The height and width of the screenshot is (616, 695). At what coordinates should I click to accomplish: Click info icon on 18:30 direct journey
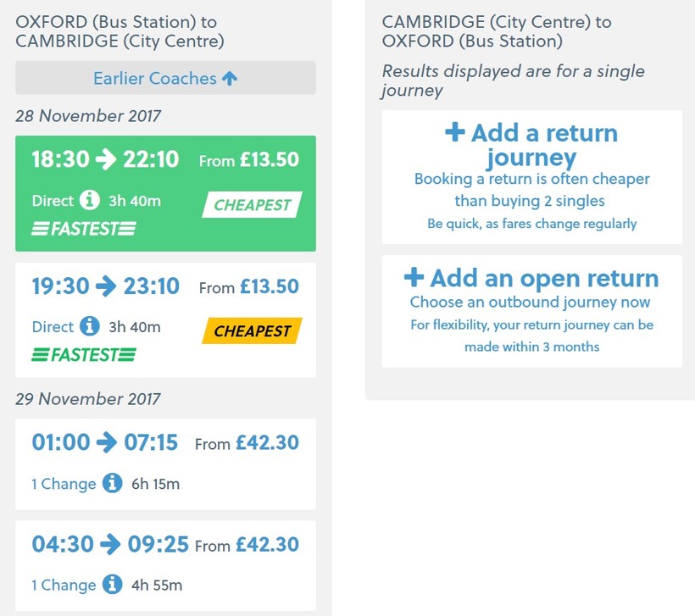(x=89, y=201)
